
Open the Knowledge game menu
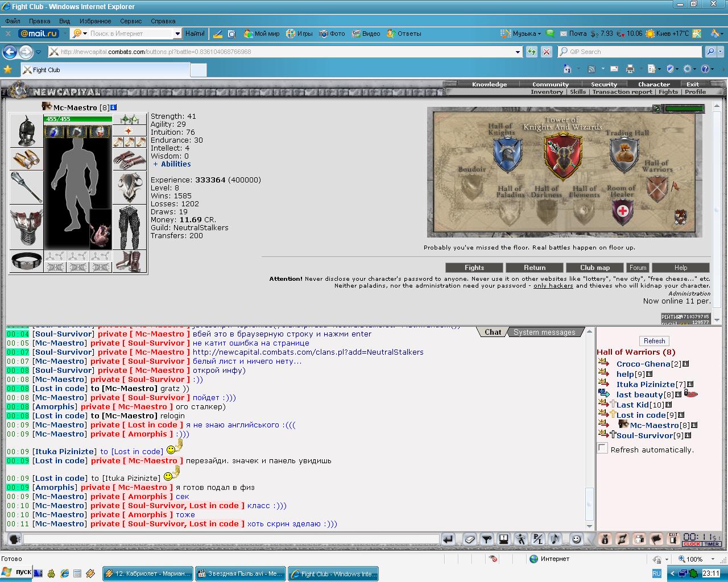489,84
